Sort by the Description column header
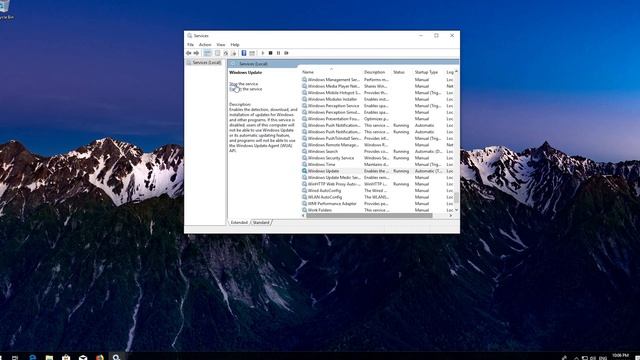Screen dimensions: 640x360 tap(376, 72)
